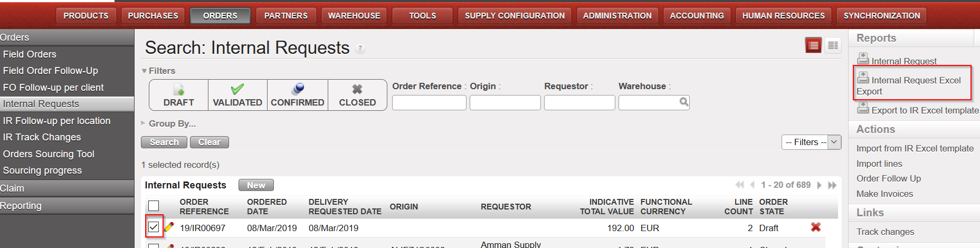The height and width of the screenshot is (248, 980).
Task: Toggle select-all checkbox in table header
Action: click(x=154, y=206)
